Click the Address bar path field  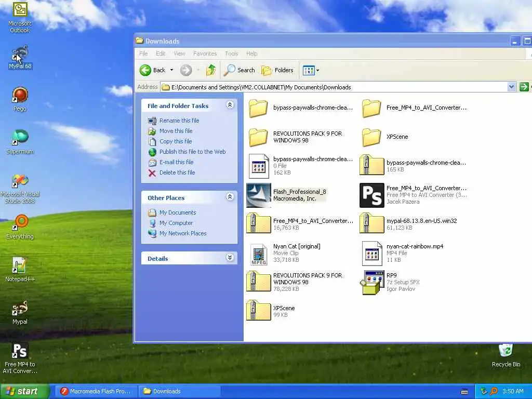click(x=334, y=87)
